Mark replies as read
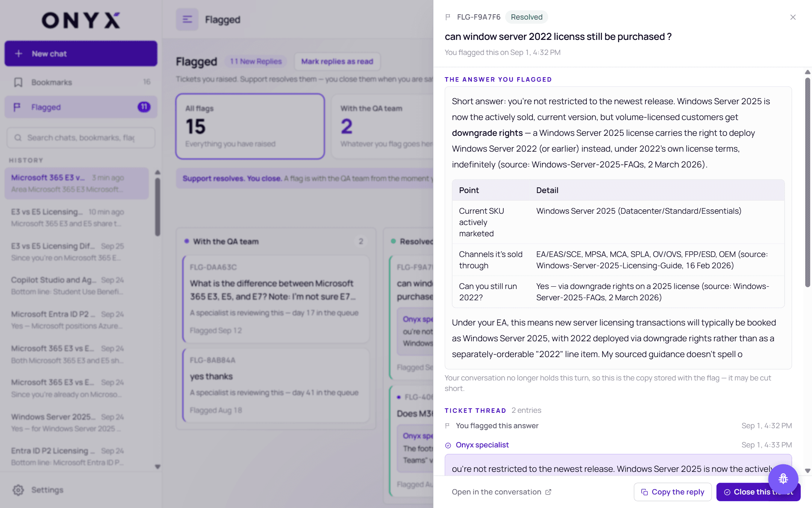 tap(337, 61)
